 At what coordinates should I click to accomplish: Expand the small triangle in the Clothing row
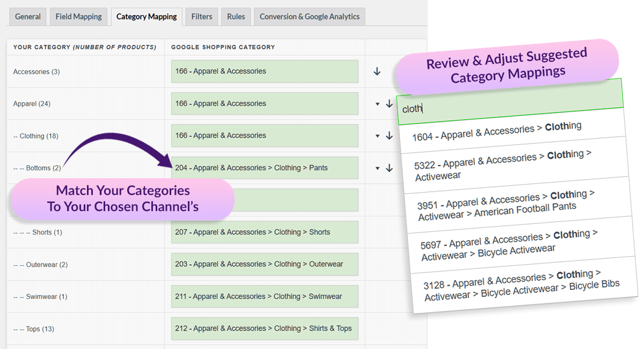pos(378,136)
